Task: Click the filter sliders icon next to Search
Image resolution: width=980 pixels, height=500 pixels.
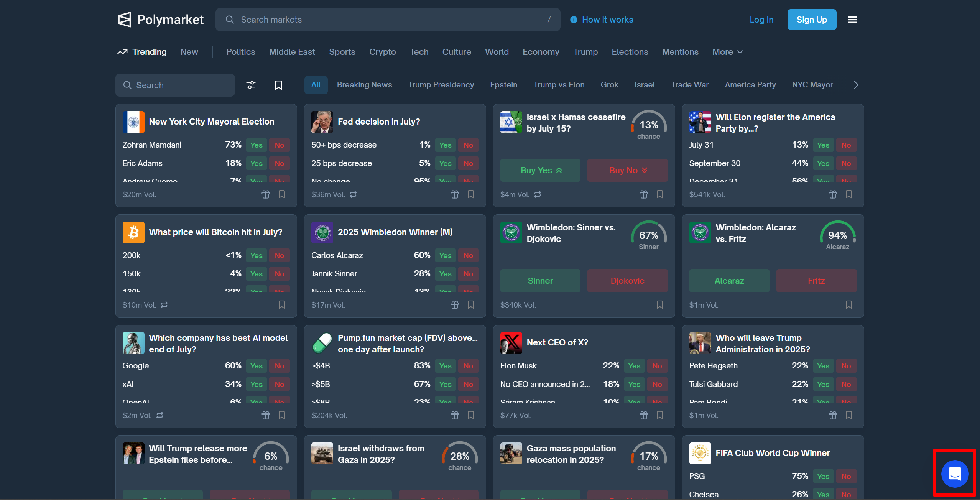Action: [x=251, y=85]
